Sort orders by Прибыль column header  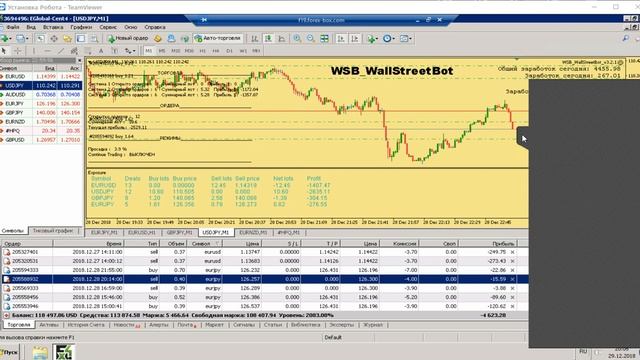click(489, 243)
